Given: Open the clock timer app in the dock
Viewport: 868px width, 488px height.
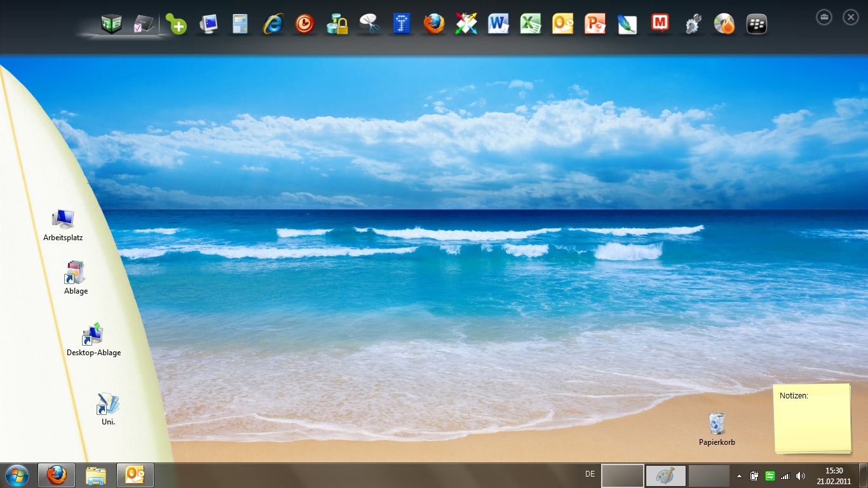Looking at the screenshot, I should point(304,24).
